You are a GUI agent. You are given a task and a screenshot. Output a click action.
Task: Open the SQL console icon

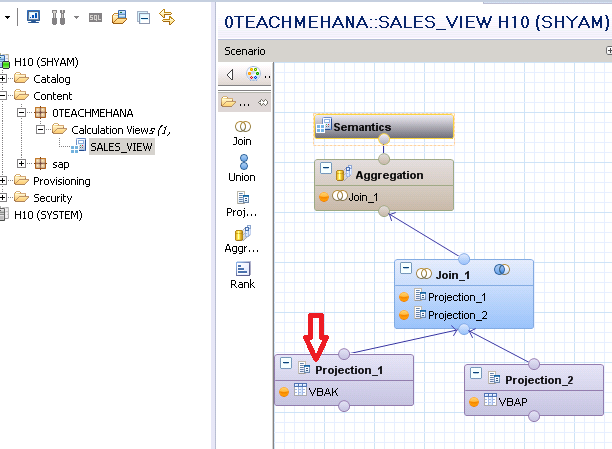tap(95, 18)
